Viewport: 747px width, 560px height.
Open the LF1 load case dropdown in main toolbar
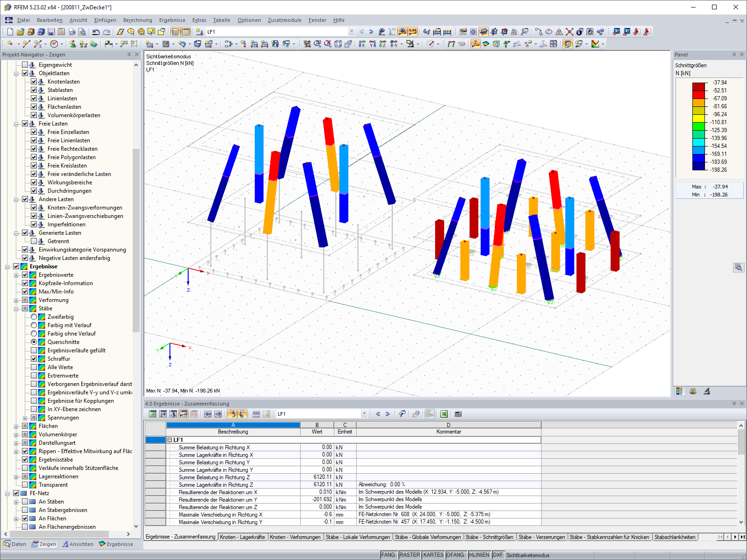352,32
